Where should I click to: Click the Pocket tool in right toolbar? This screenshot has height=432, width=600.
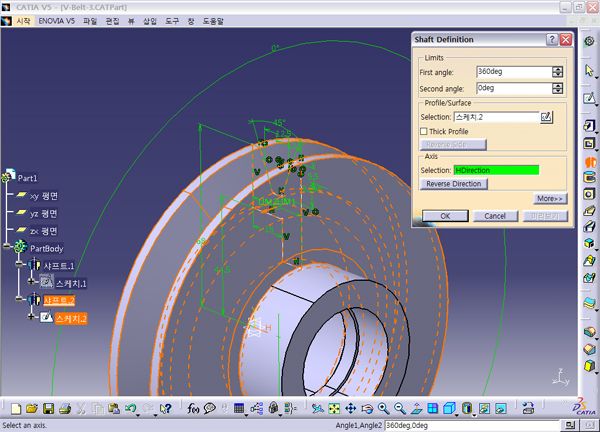pyautogui.click(x=589, y=143)
